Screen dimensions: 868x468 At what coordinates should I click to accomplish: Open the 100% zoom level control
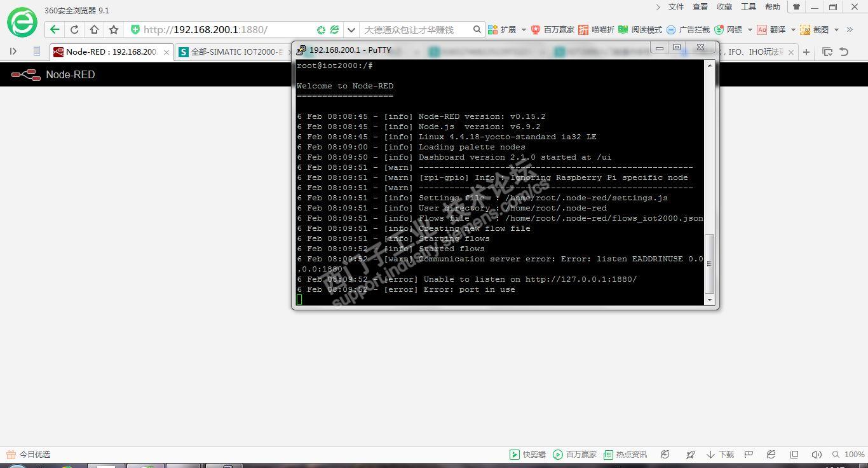(x=849, y=455)
